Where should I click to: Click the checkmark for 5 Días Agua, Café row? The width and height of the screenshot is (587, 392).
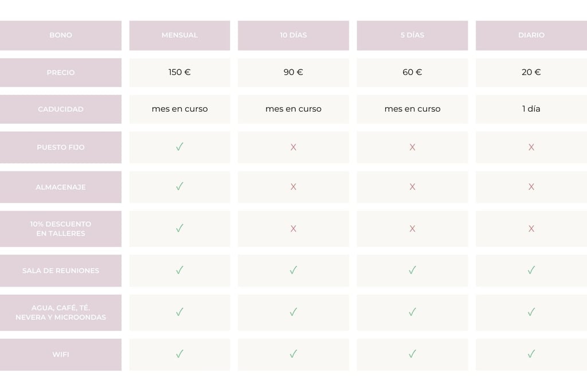412,312
